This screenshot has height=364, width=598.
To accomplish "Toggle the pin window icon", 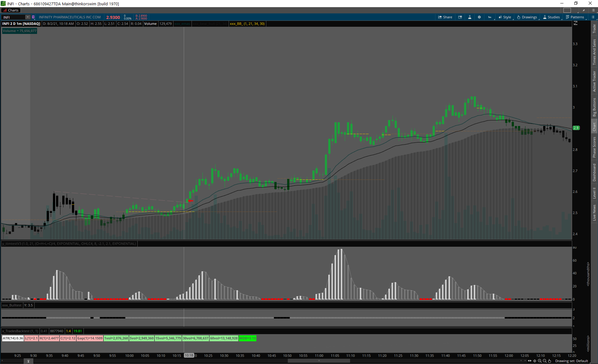I will click(x=584, y=10).
